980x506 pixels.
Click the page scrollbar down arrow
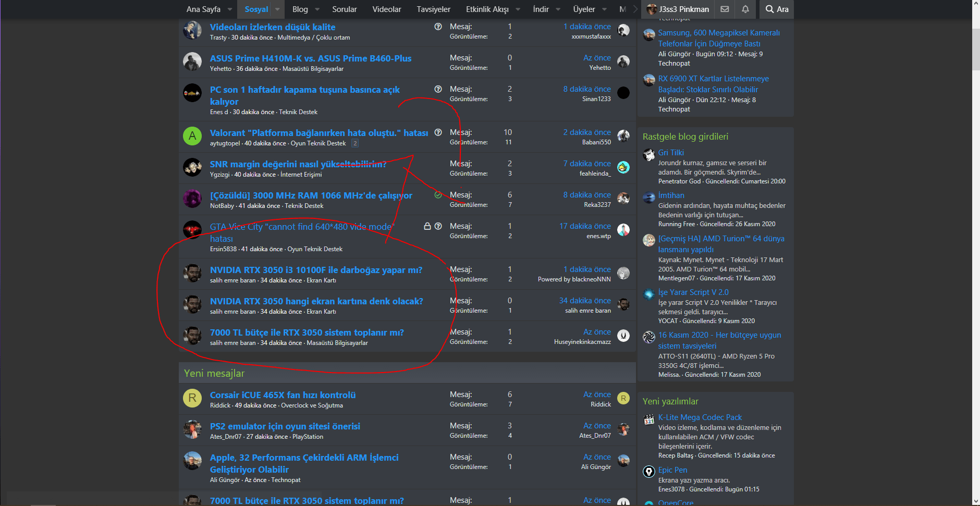pyautogui.click(x=976, y=501)
